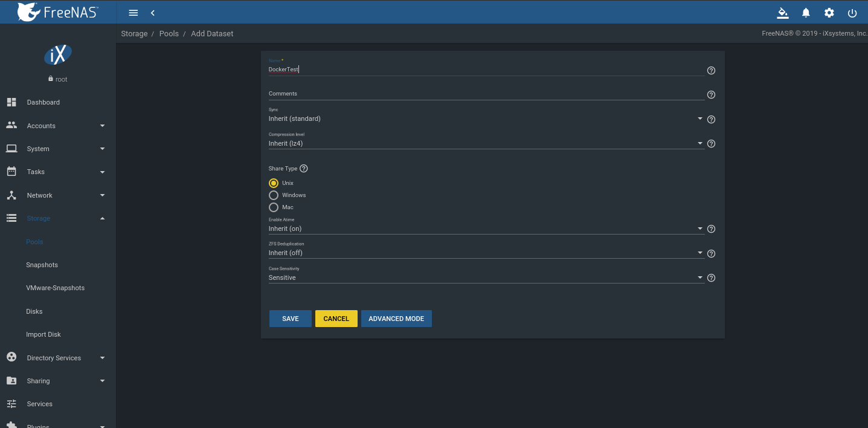Open the alerts bell icon

[806, 13]
